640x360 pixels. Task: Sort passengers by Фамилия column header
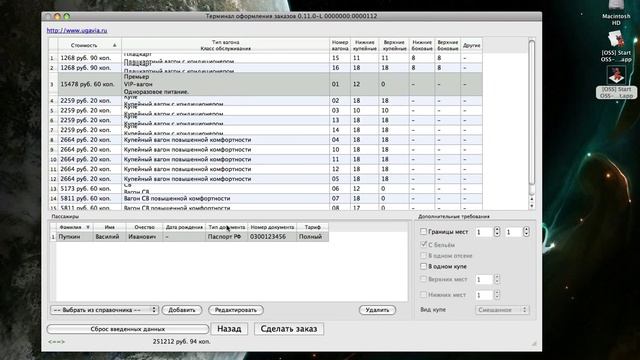pos(74,227)
